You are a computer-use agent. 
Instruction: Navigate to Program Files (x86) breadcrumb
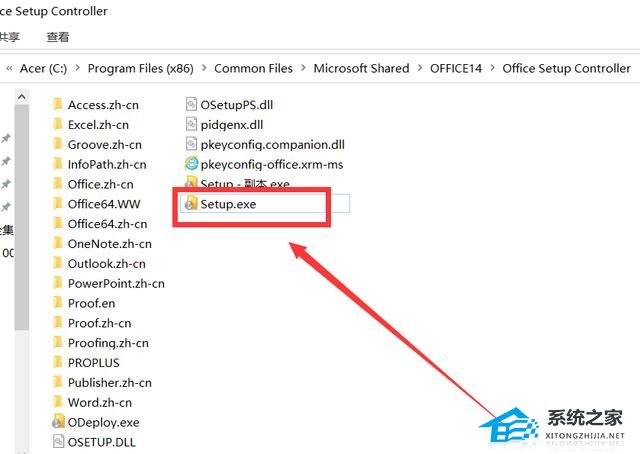pos(140,68)
